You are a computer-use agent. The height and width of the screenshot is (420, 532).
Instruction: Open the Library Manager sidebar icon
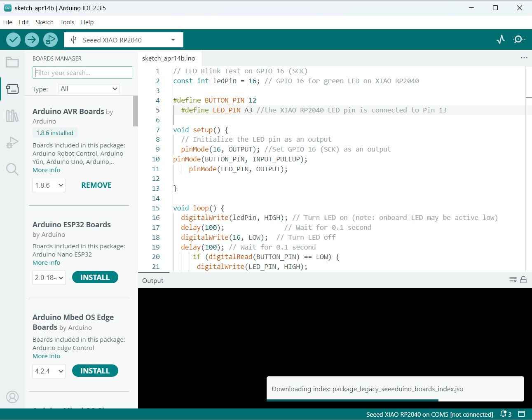pos(12,116)
